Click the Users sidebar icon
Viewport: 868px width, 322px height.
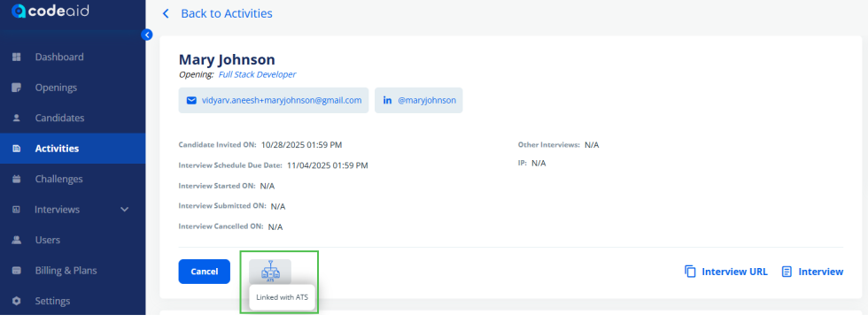(17, 240)
